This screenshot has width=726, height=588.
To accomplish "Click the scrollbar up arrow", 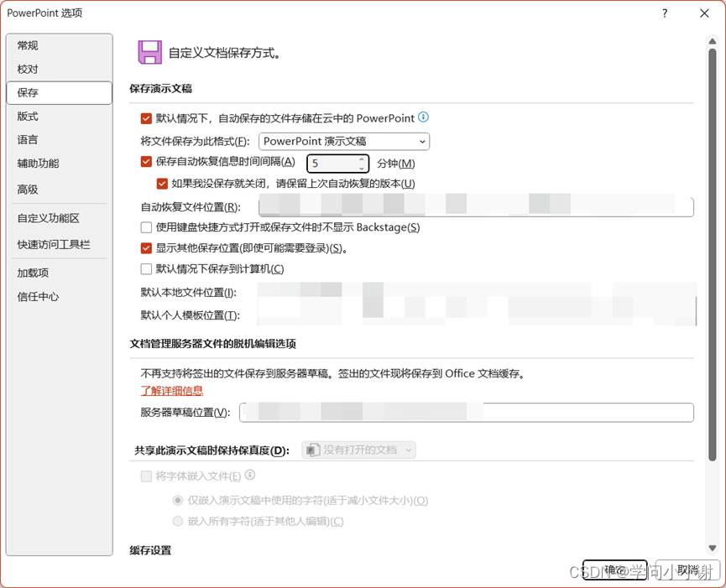I will coord(712,41).
